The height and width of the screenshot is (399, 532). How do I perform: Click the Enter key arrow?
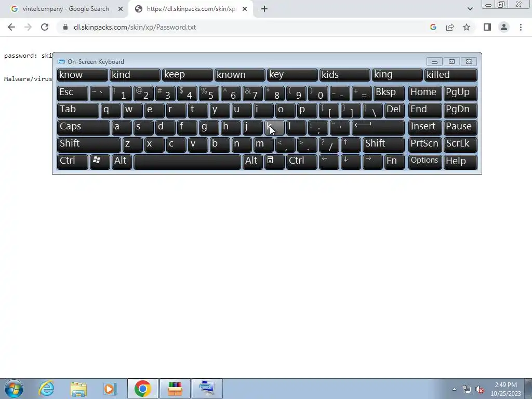pyautogui.click(x=378, y=127)
